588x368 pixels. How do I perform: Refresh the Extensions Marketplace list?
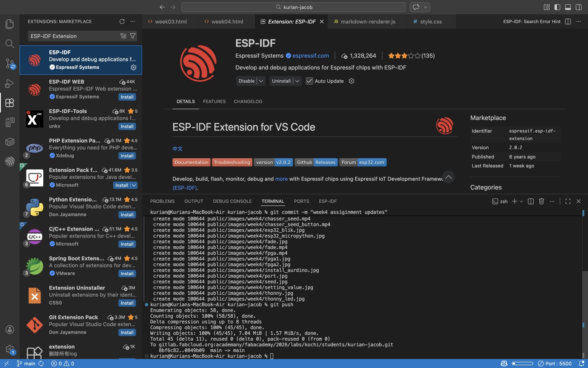[122, 21]
